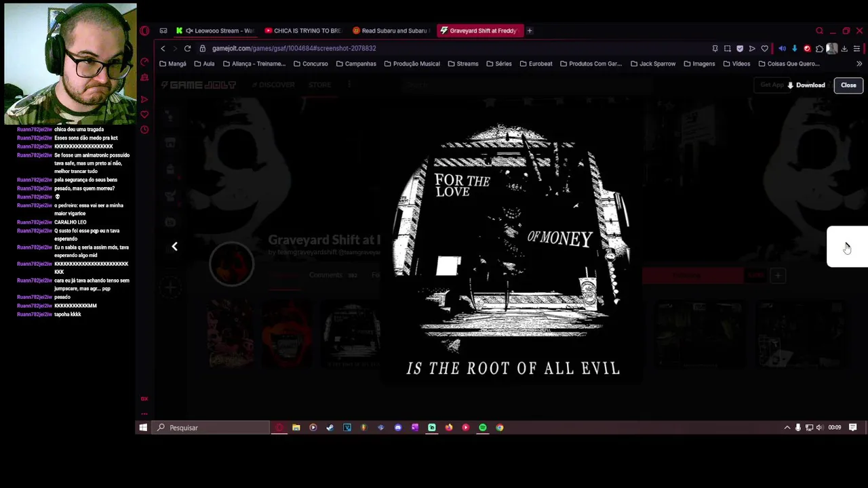The image size is (868, 488).
Task: Open the sidebar Player triangle icon
Action: pos(144,100)
